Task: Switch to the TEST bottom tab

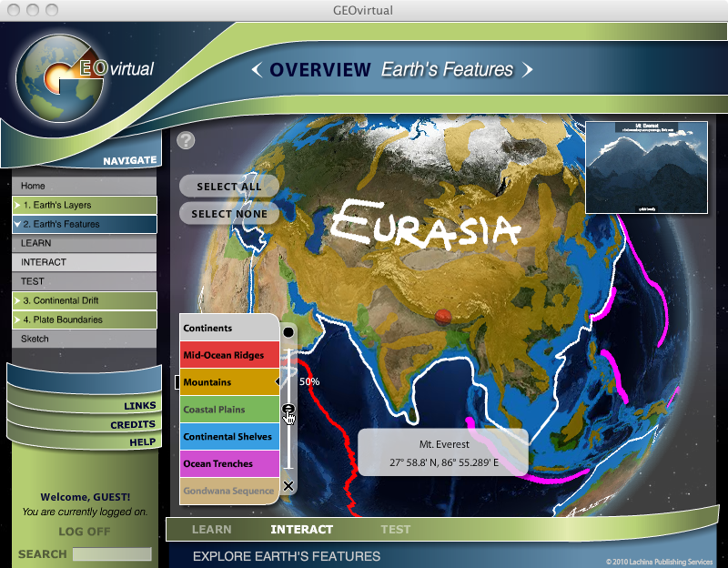Action: (x=396, y=530)
